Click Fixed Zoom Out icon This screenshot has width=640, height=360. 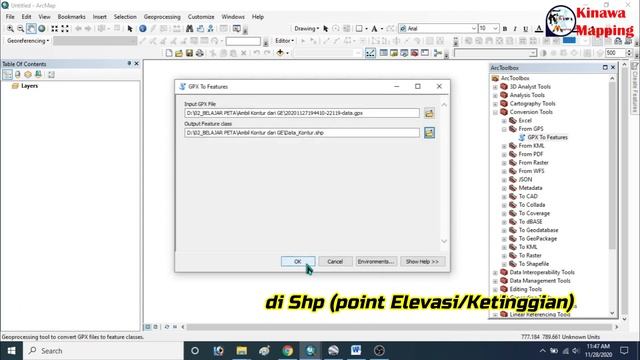[x=65, y=29]
